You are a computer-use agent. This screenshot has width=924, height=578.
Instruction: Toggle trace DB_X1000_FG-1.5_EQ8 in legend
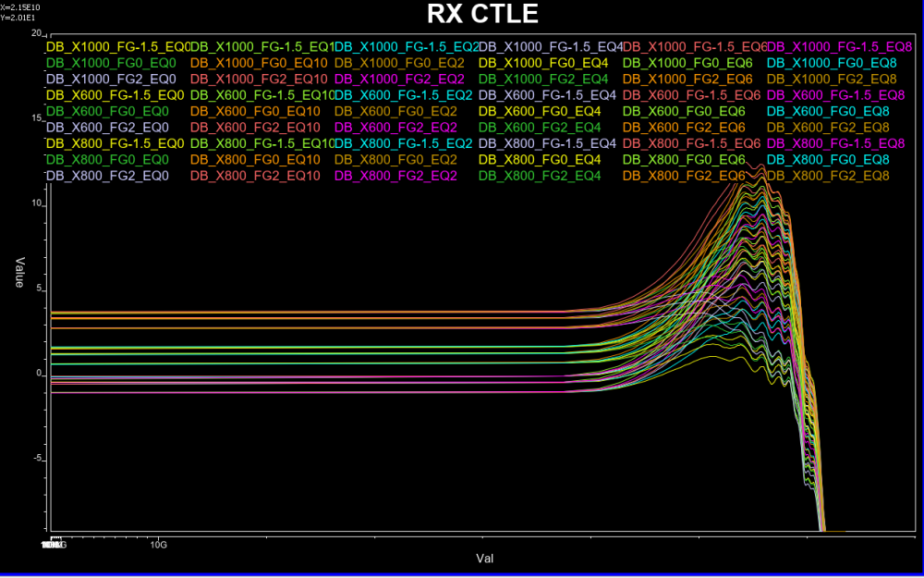[835, 46]
